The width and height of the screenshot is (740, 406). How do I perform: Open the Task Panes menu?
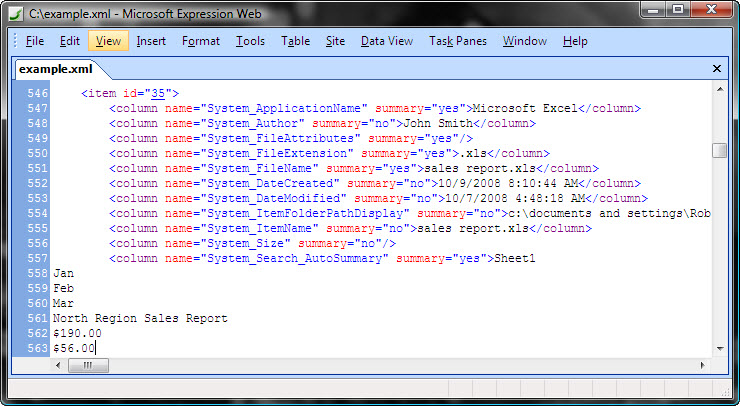point(457,41)
